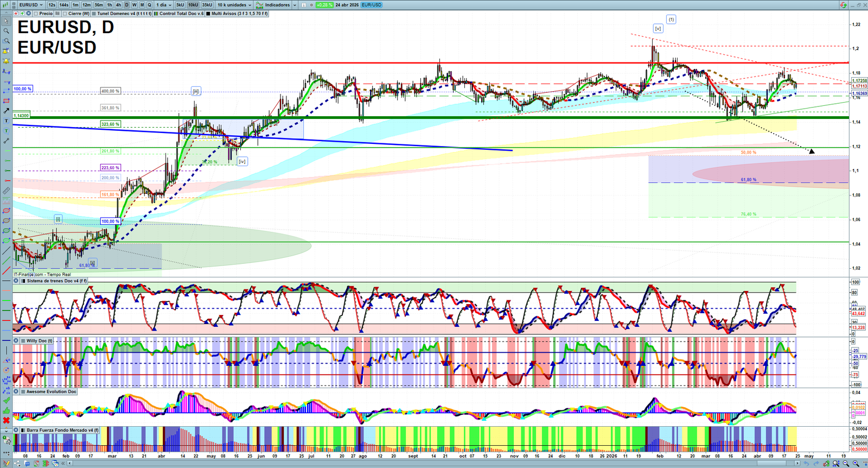Viewport: 868px width, 468px height.
Task: Select the black arrow drawing tool
Action: (x=6, y=111)
